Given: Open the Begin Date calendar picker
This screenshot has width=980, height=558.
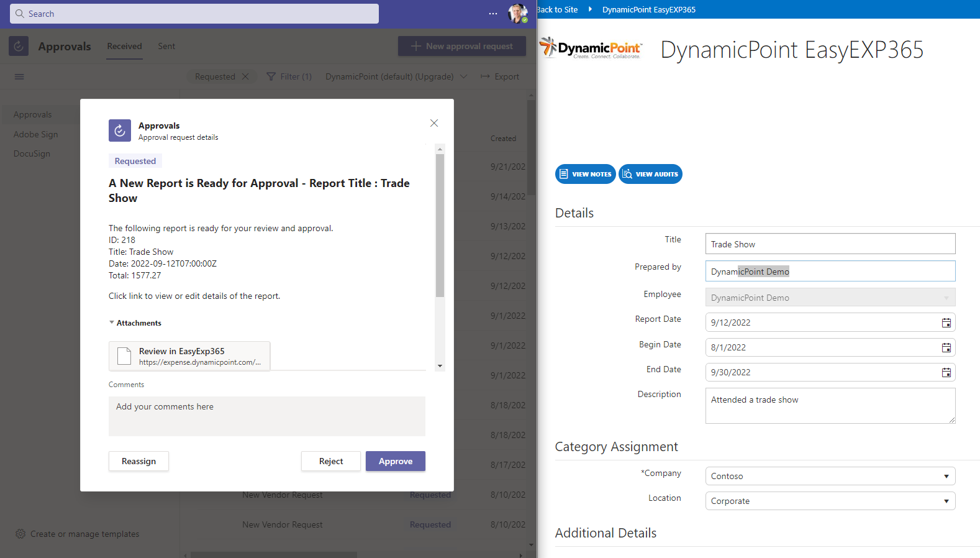Looking at the screenshot, I should [946, 347].
